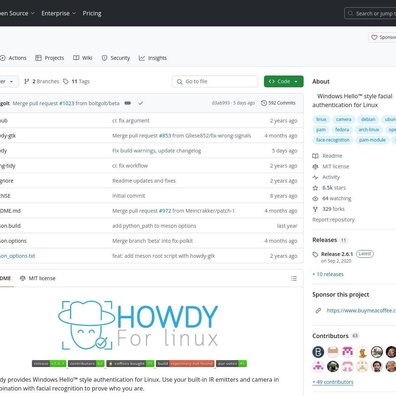View 329 forks with fork icon
The height and width of the screenshot is (396, 396).
click(329, 209)
